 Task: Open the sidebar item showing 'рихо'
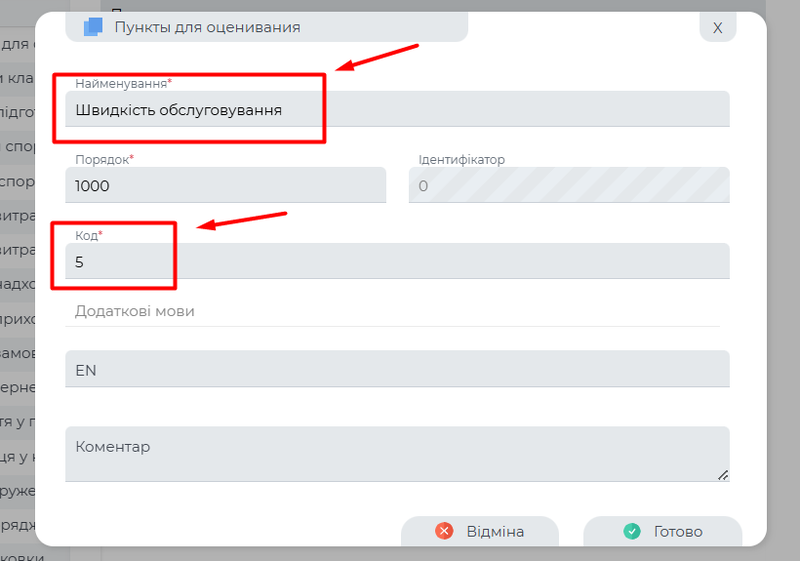[x=18, y=319]
